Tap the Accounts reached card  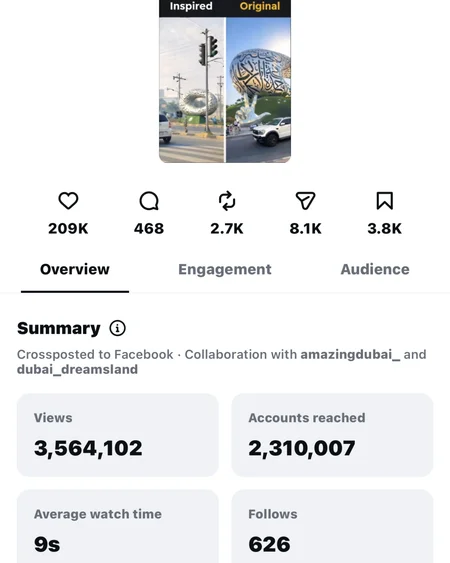pyautogui.click(x=332, y=435)
